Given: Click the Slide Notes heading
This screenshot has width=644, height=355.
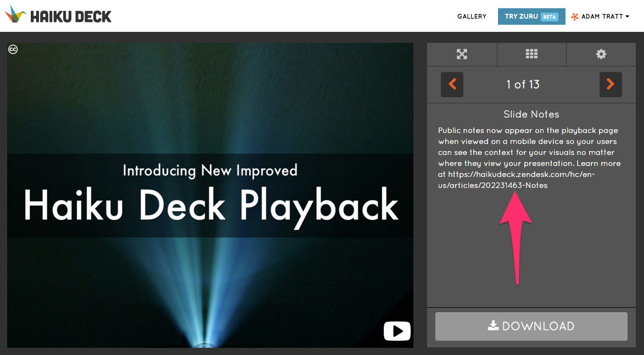Looking at the screenshot, I should pos(531,114).
